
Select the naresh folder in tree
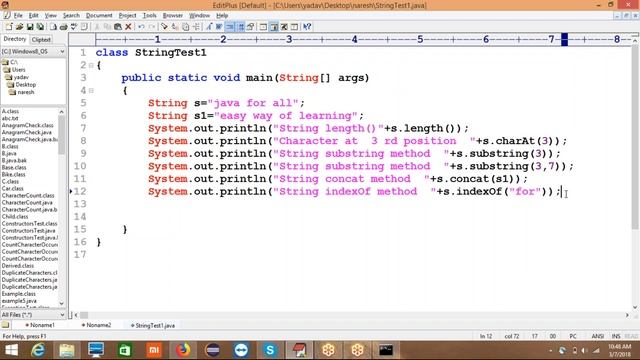(26, 92)
